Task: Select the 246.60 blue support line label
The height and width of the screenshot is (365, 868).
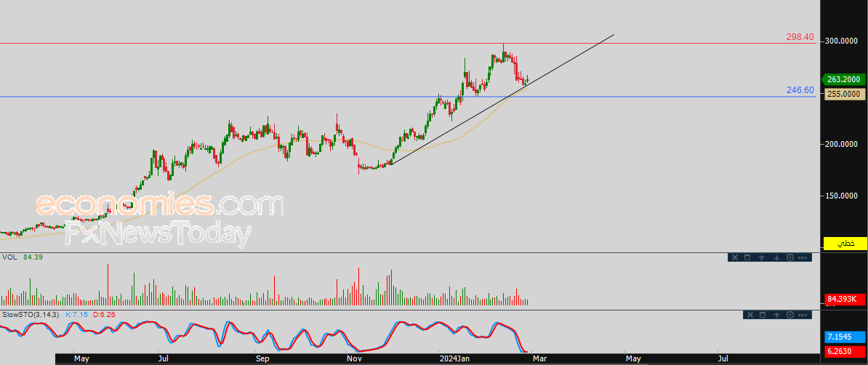Action: pos(800,90)
